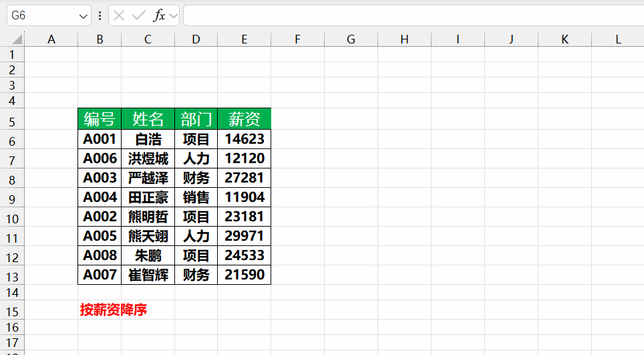The width and height of the screenshot is (644, 355).
Task: Click the select-all corner triangle
Action: (17, 39)
